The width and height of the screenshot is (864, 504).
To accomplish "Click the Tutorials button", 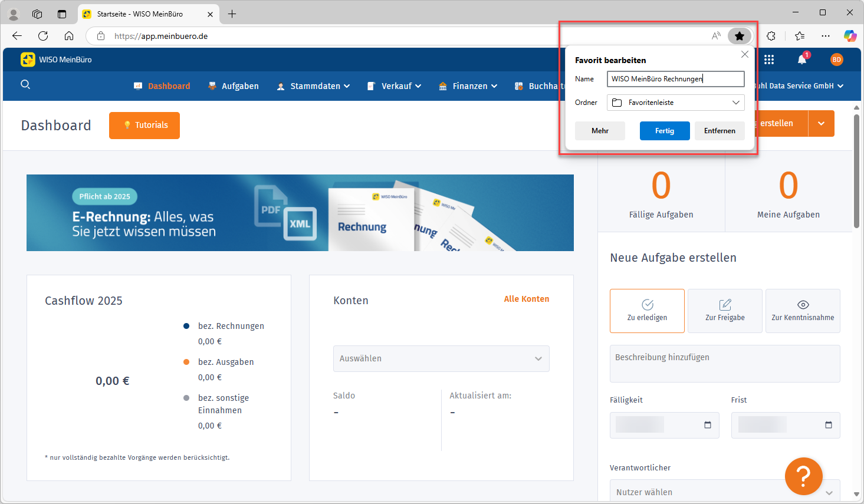I will coord(144,126).
